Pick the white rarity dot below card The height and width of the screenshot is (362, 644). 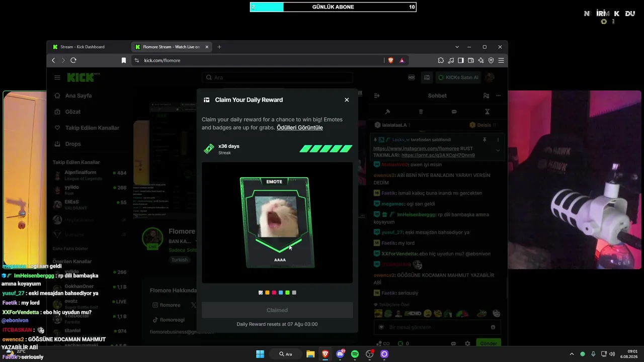click(x=261, y=293)
